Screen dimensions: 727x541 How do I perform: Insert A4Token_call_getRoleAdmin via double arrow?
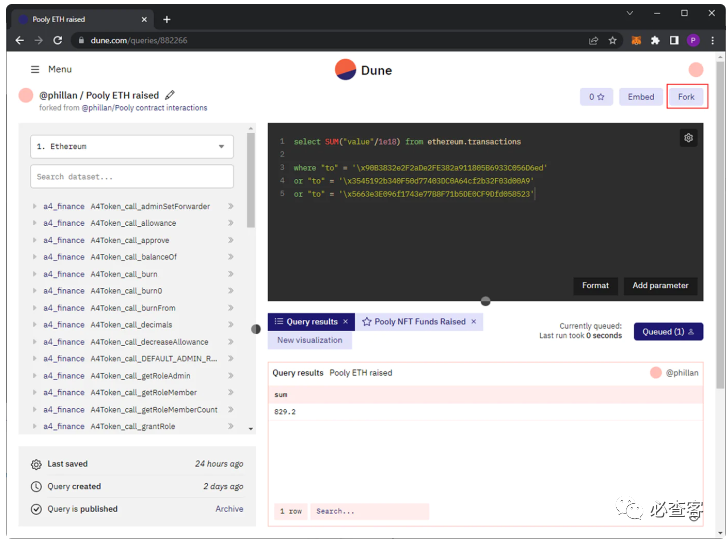[230, 376]
